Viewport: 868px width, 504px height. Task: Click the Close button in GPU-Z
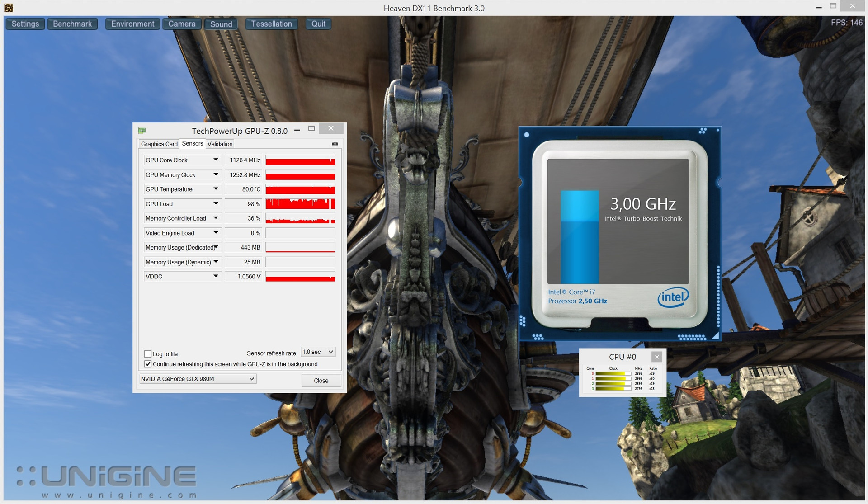point(321,381)
